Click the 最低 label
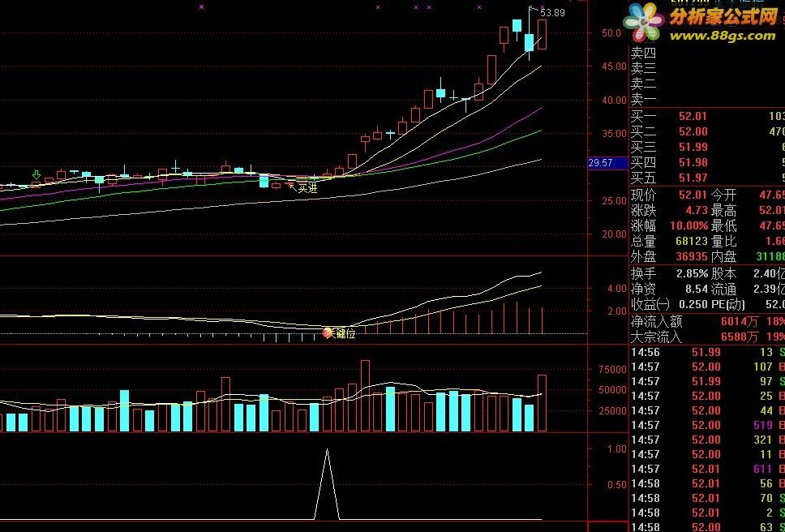The height and width of the screenshot is (532, 785). coord(723,225)
